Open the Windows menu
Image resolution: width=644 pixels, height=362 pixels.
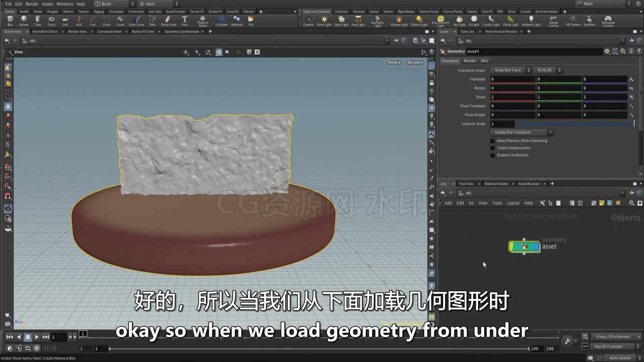coord(65,4)
